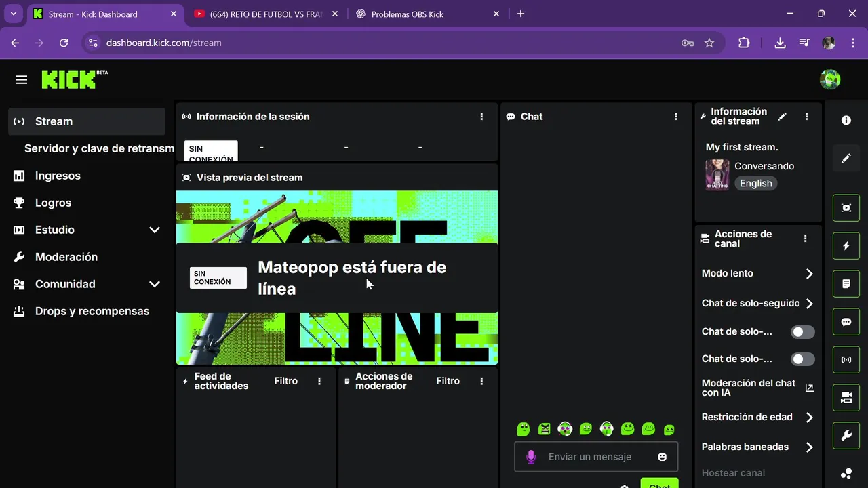This screenshot has height=488, width=868.
Task: Expand the Comunidad sidebar section
Action: tap(155, 284)
